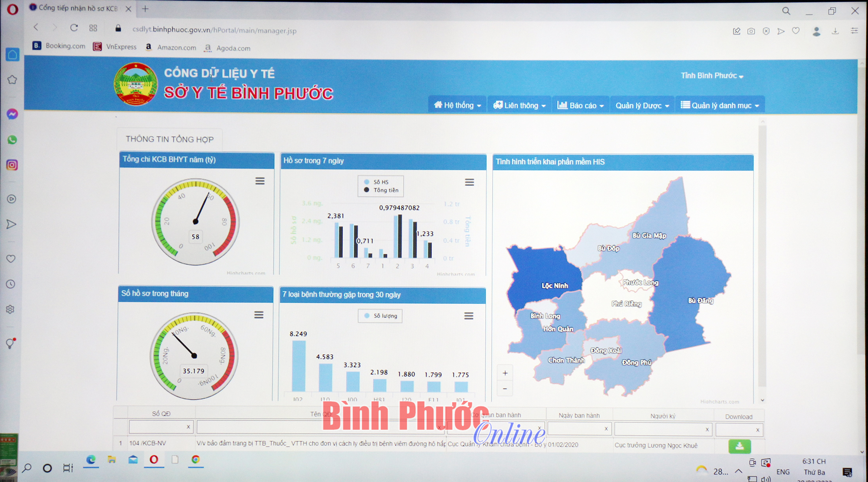
Task: Expand the Hệ thống dropdown menu
Action: pos(457,105)
